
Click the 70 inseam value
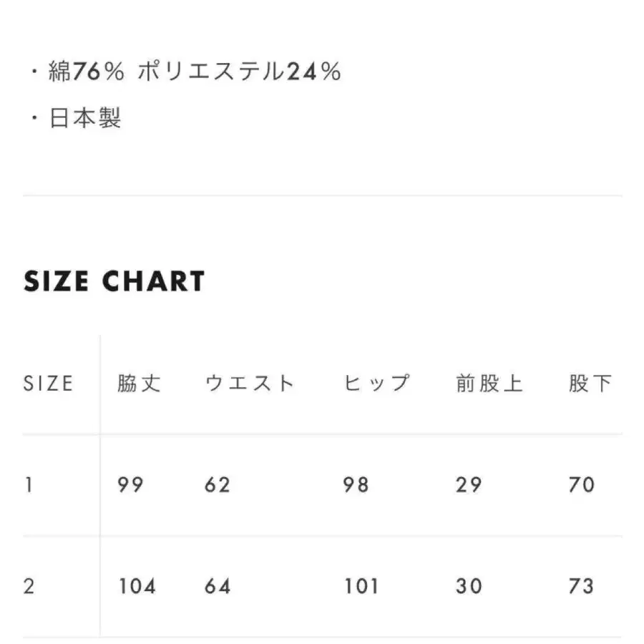(x=582, y=484)
